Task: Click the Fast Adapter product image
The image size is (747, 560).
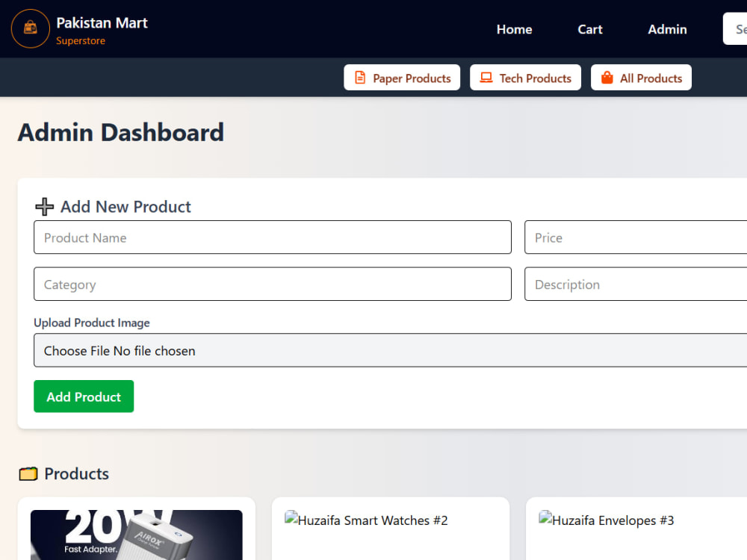Action: (136, 535)
